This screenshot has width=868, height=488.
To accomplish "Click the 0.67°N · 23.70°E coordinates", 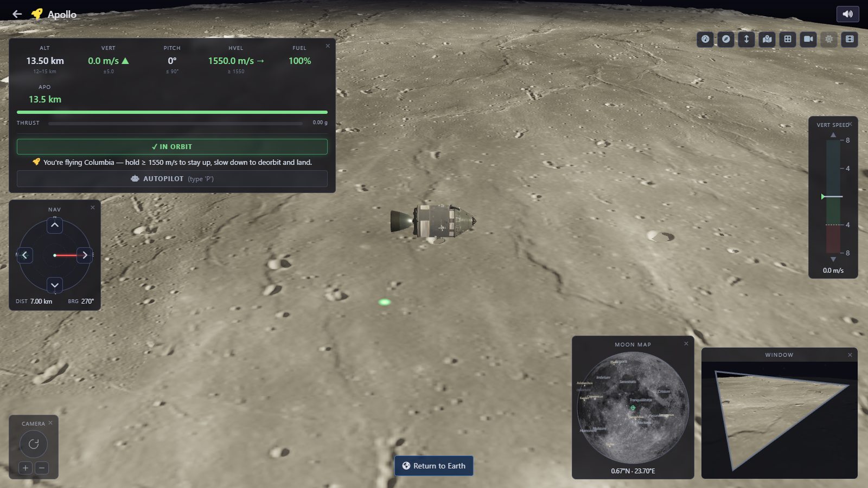I will click(x=633, y=471).
